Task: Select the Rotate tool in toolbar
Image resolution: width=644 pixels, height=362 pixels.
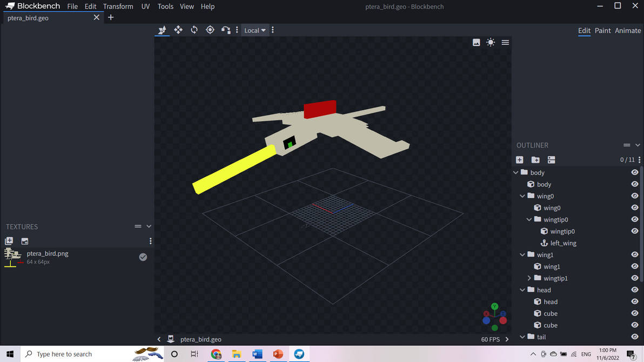Action: [x=194, y=30]
